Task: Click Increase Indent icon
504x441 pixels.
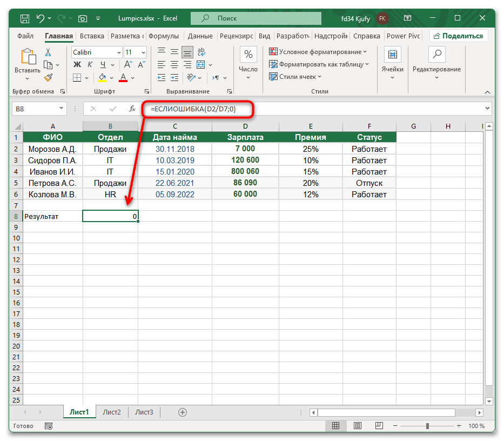Action: point(174,77)
